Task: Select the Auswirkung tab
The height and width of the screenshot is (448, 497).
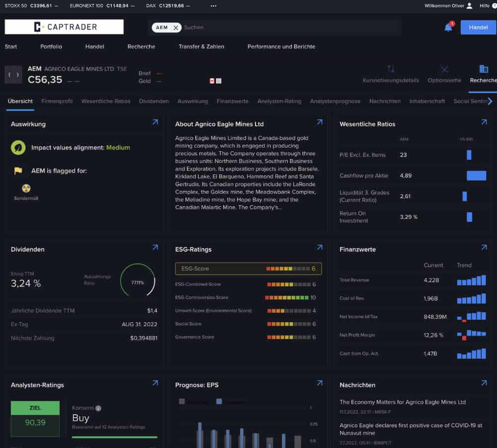Action: [193, 101]
